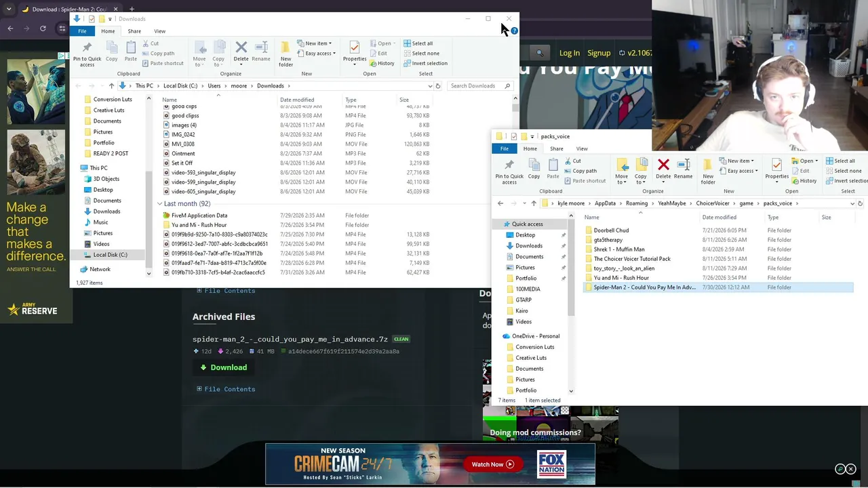Go up one folder in packs_voice window
This screenshot has height=488, width=868.
coord(534,203)
